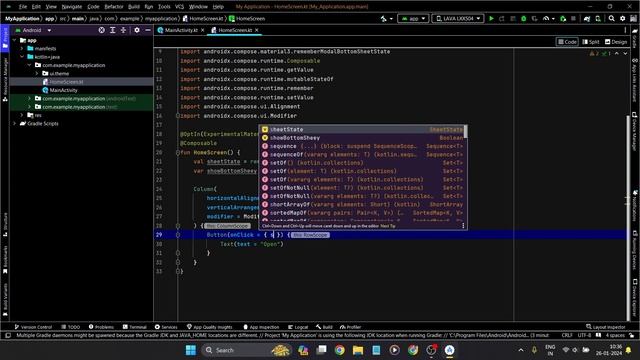Open the Windows Start menu

click(191, 350)
